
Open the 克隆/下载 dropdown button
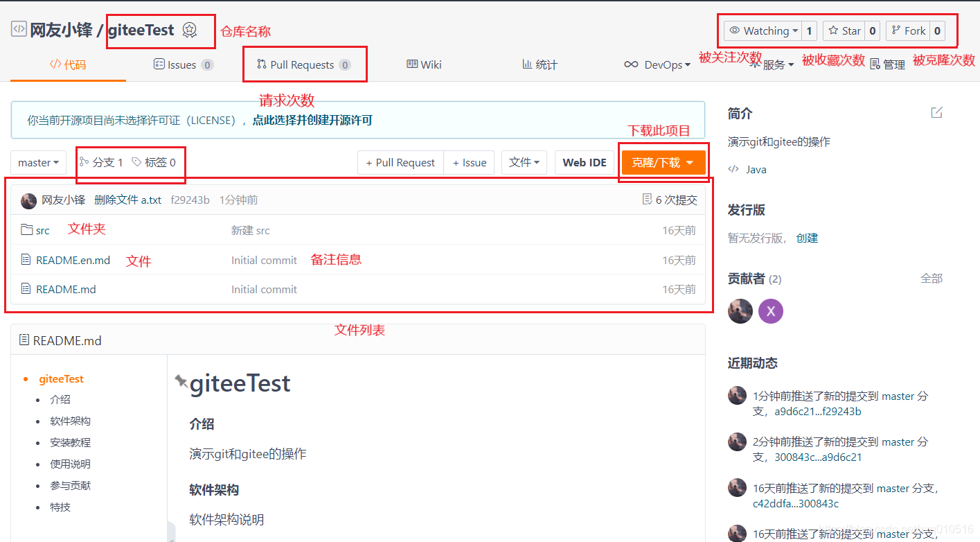663,162
